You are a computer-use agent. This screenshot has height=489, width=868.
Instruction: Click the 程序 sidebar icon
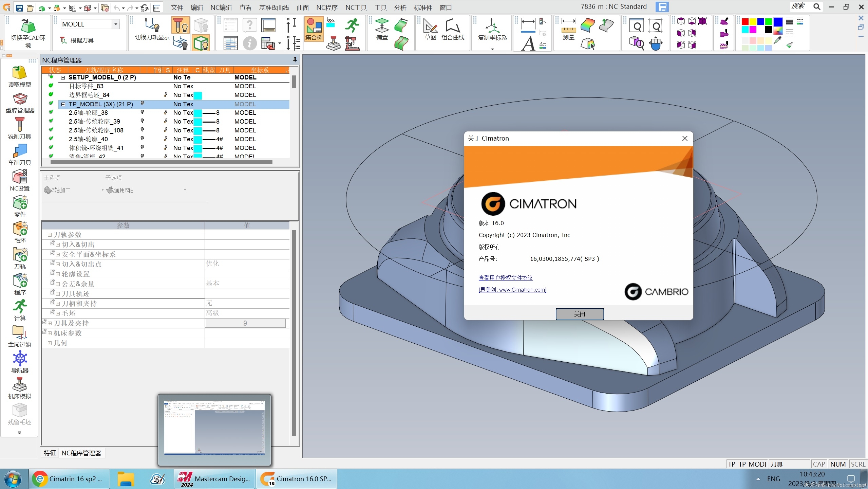pyautogui.click(x=20, y=285)
